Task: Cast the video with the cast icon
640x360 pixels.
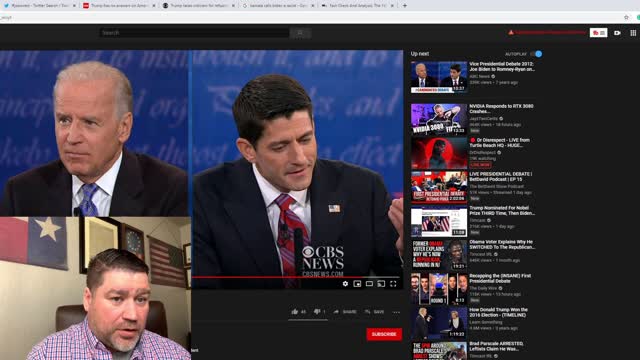Action: [381, 284]
